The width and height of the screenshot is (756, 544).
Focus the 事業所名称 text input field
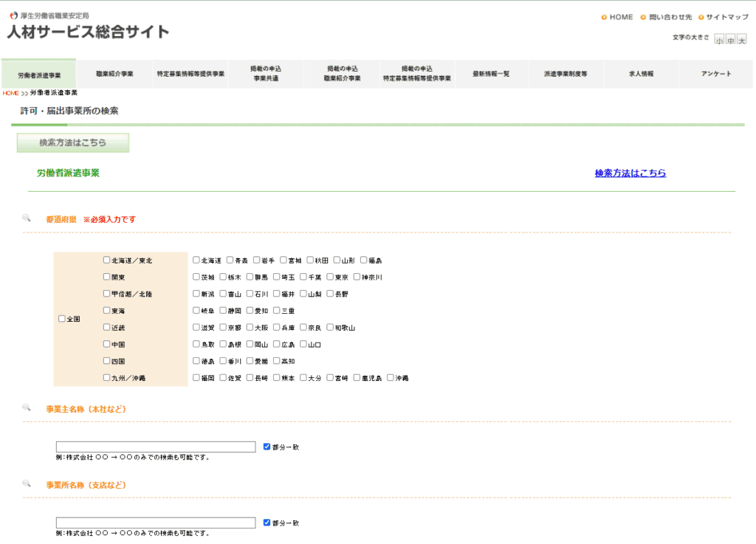click(156, 523)
